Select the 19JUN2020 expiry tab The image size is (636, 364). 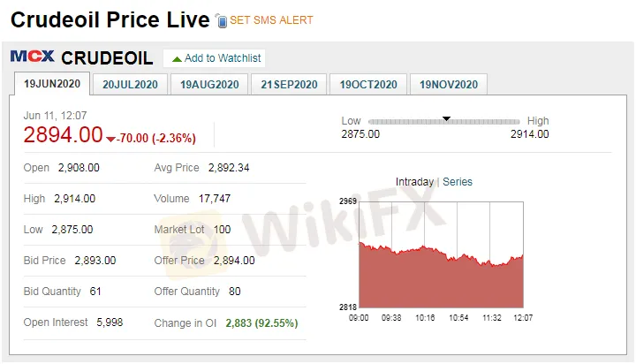52,84
